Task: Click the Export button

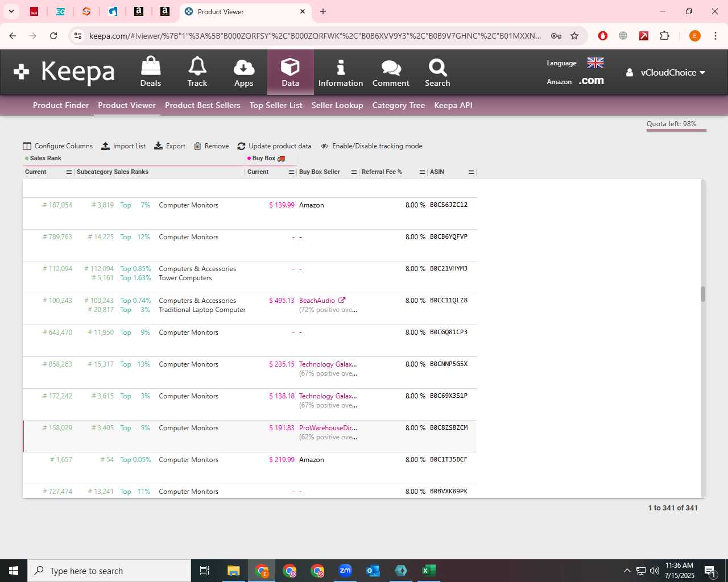Action: pyautogui.click(x=170, y=146)
